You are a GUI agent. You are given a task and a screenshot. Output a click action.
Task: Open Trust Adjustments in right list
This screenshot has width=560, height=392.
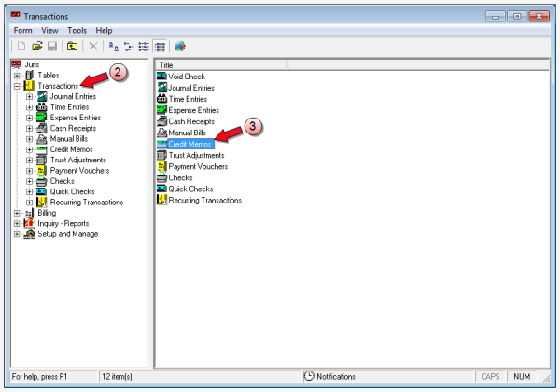coord(196,156)
